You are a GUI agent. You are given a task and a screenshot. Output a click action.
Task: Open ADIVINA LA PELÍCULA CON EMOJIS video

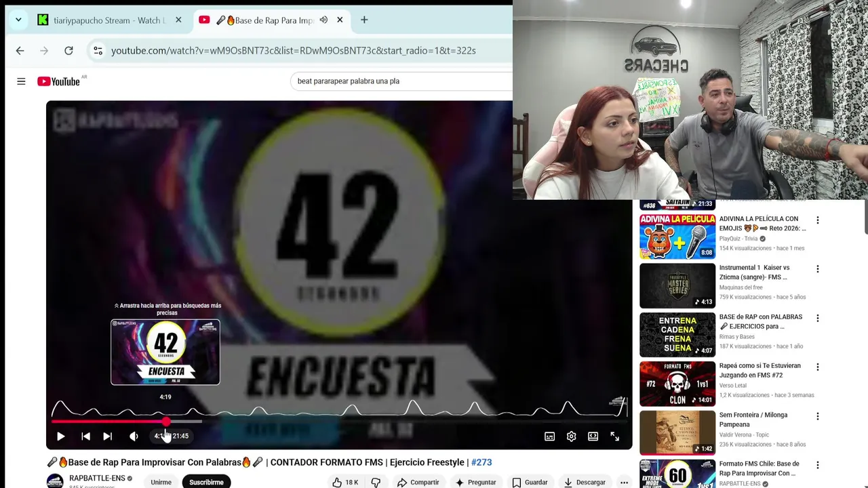pyautogui.click(x=762, y=224)
